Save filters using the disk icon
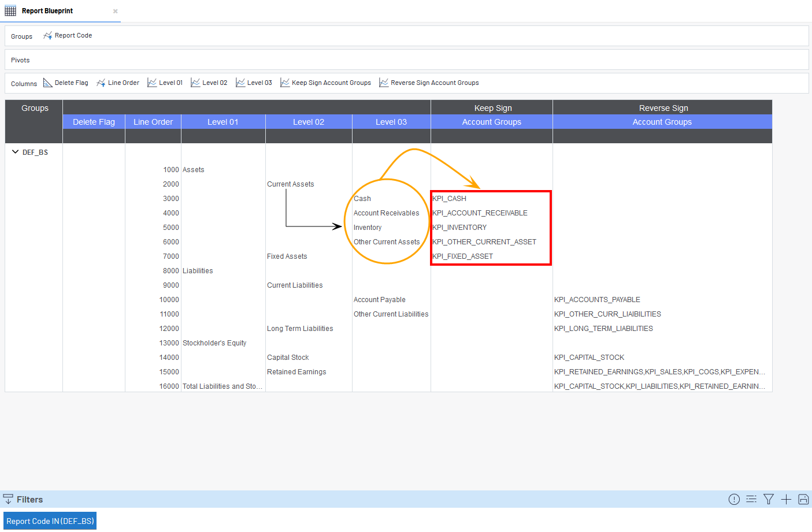The image size is (812, 532). click(803, 499)
